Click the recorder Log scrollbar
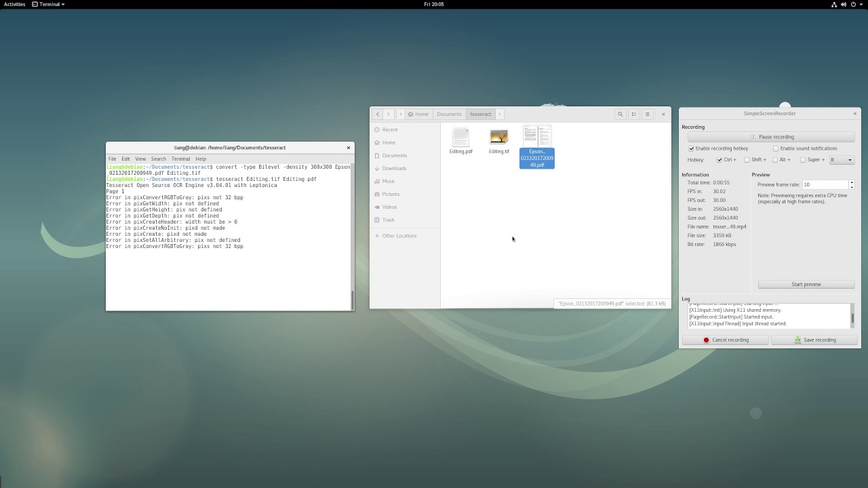868x488 pixels. coord(852,319)
